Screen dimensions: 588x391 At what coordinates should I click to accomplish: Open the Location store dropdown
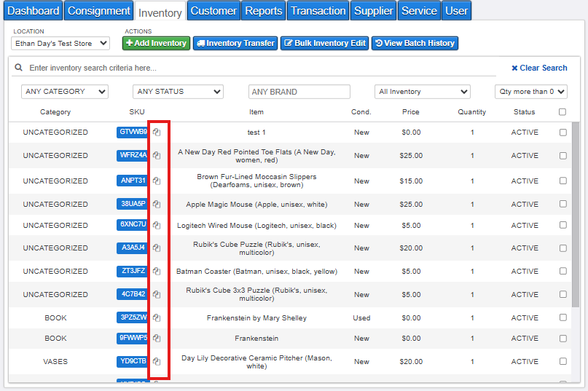61,44
